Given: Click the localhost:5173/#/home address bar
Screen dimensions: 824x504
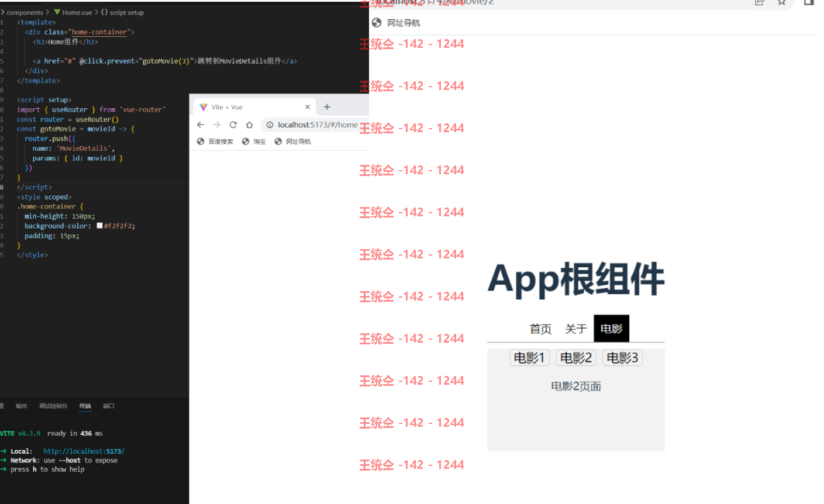Looking at the screenshot, I should (x=318, y=125).
